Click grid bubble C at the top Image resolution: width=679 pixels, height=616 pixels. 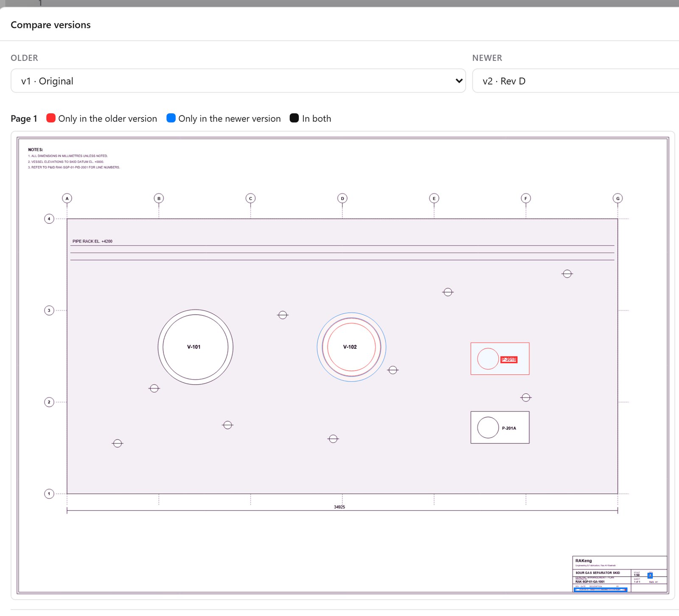tap(250, 198)
